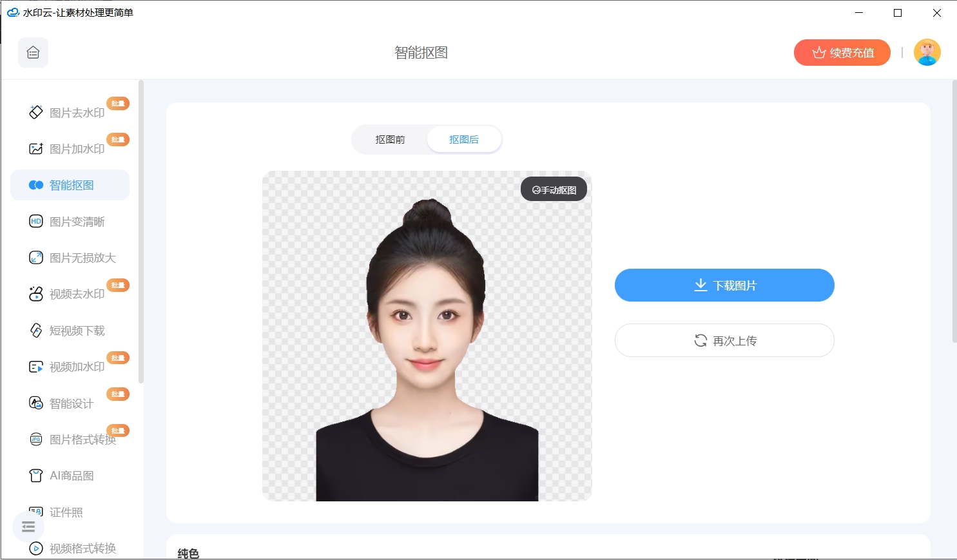957x560 pixels.
Task: Open the user avatar profile
Action: coord(927,53)
